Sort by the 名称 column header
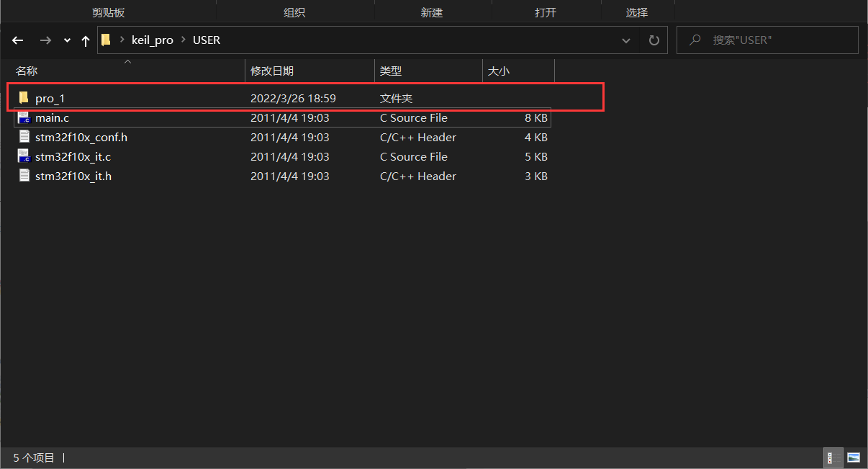Screen dimensions: 868x469 128,71
